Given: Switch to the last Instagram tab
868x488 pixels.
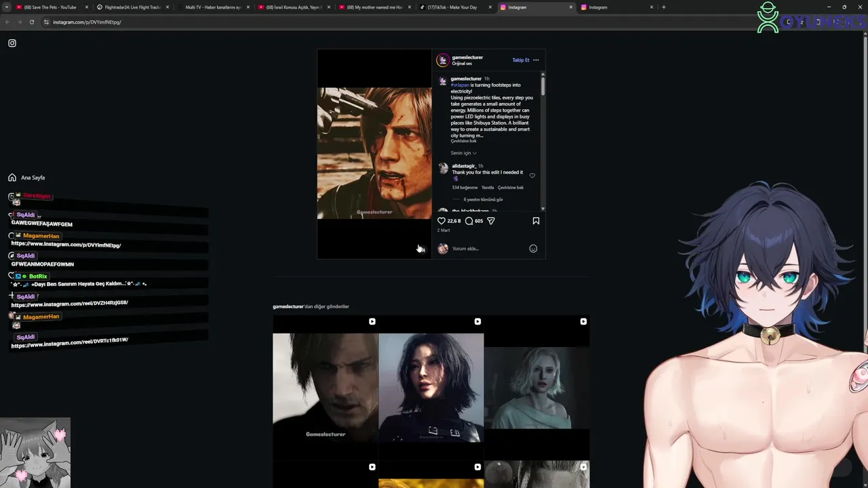Looking at the screenshot, I should [616, 7].
